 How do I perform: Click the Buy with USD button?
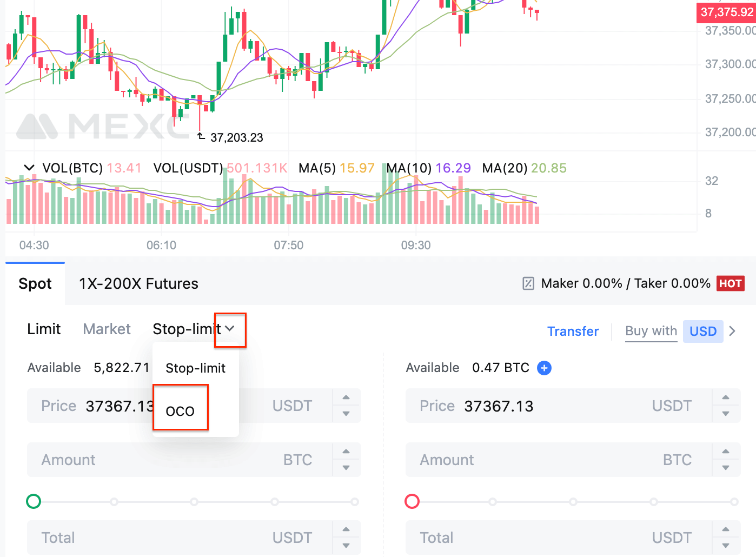click(673, 331)
